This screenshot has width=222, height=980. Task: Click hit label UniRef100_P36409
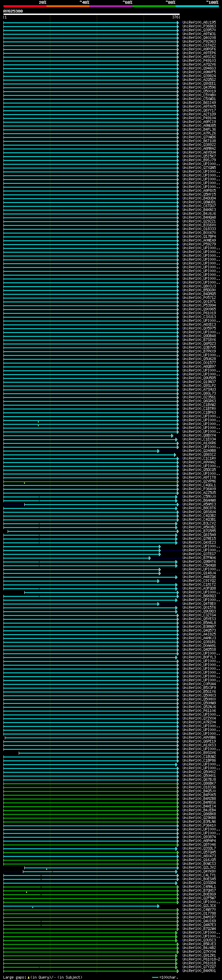pyautogui.click(x=199, y=489)
